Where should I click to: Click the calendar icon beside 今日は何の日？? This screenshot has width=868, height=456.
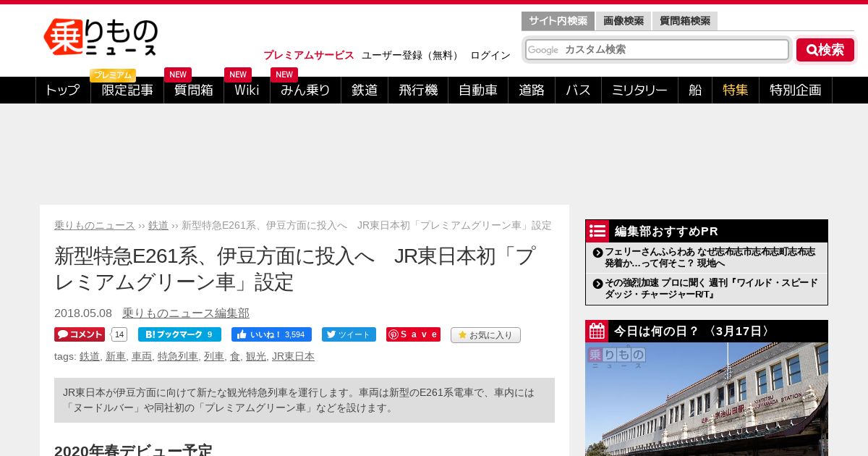click(x=597, y=332)
